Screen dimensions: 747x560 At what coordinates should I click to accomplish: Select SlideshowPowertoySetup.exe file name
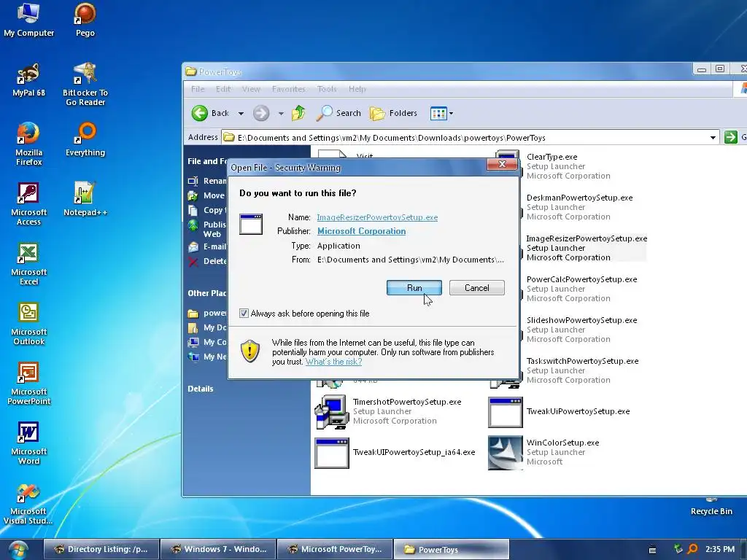(581, 320)
